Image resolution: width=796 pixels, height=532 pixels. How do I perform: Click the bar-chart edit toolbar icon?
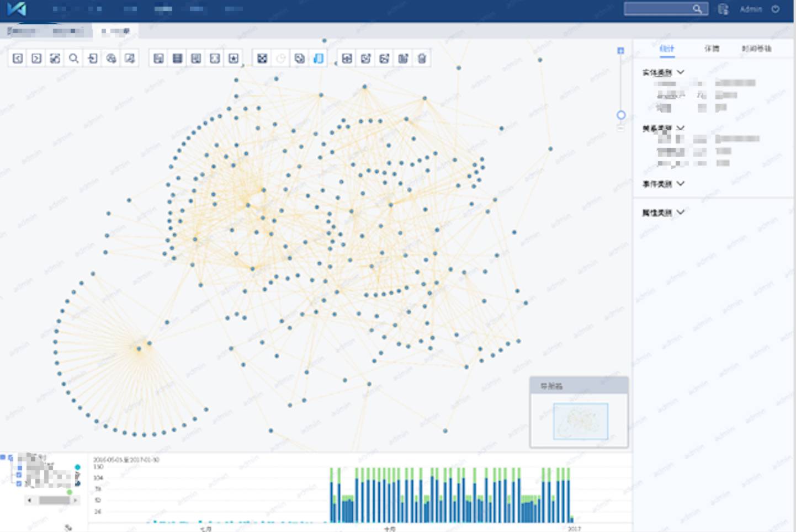(403, 58)
